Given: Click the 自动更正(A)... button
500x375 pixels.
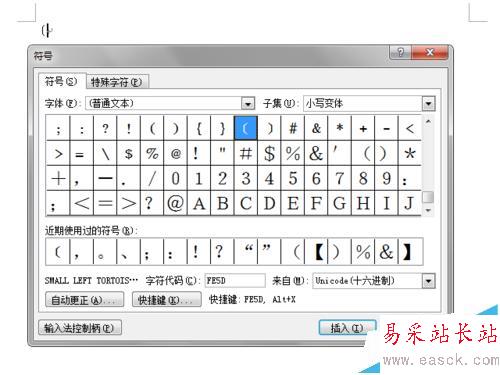Looking at the screenshot, I should point(84,299).
